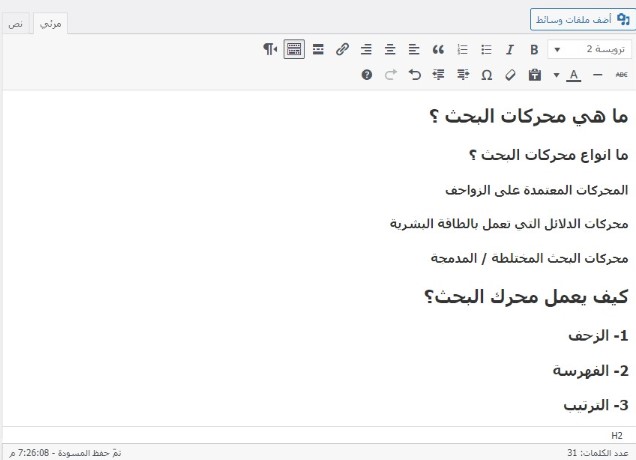Apply blockquote formatting

point(438,49)
